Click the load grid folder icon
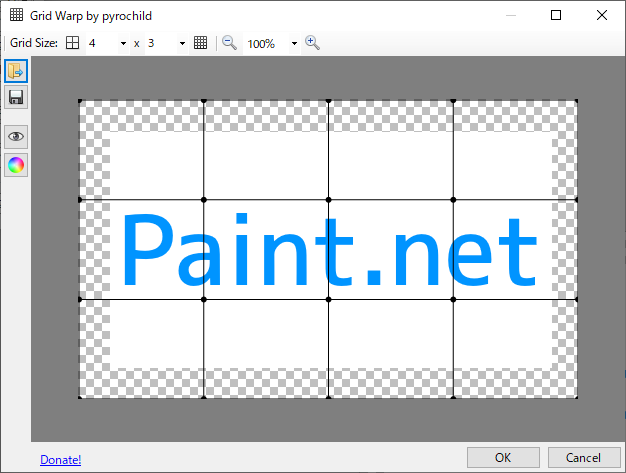 pos(16,71)
